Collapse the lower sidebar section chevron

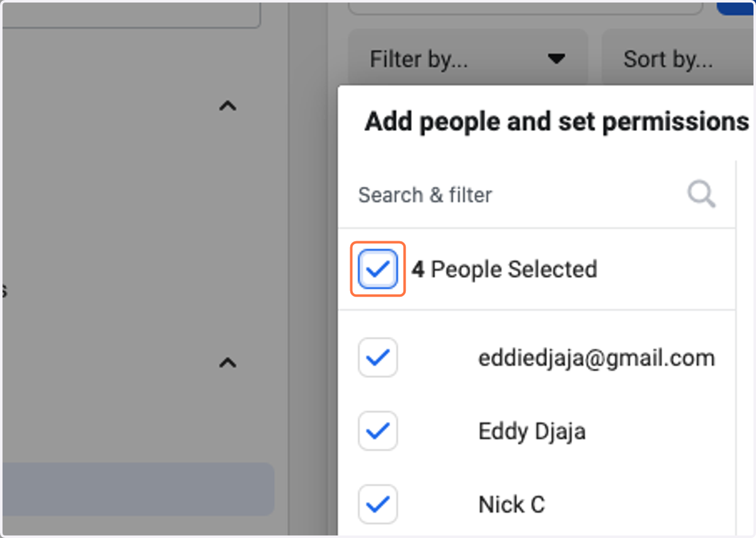coord(227,363)
